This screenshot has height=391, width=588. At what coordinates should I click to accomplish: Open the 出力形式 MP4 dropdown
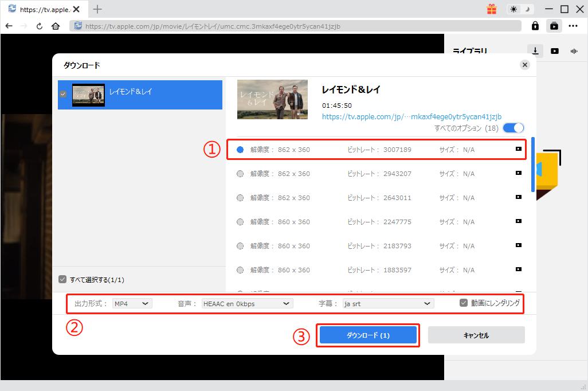(132, 303)
